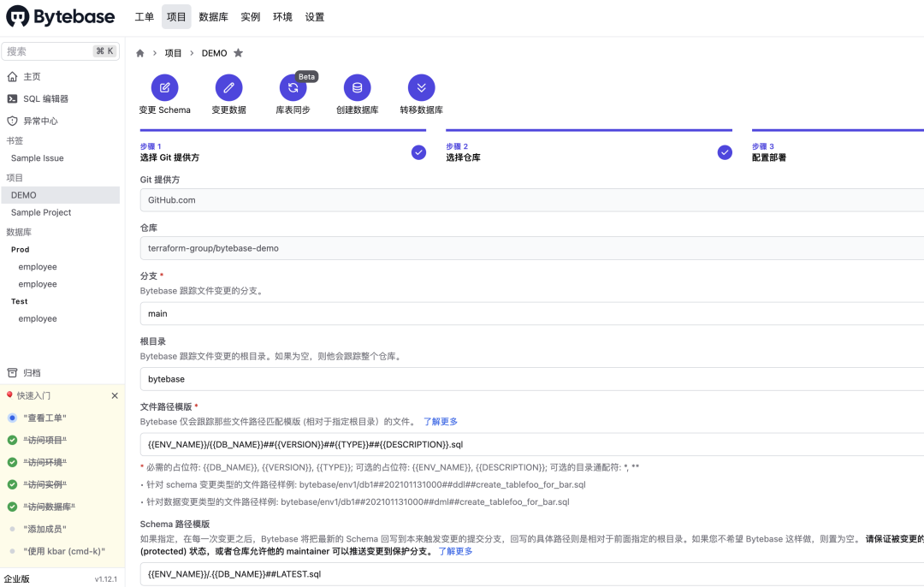Click the 变更数据 pencil icon
The width and height of the screenshot is (924, 587).
pyautogui.click(x=228, y=88)
